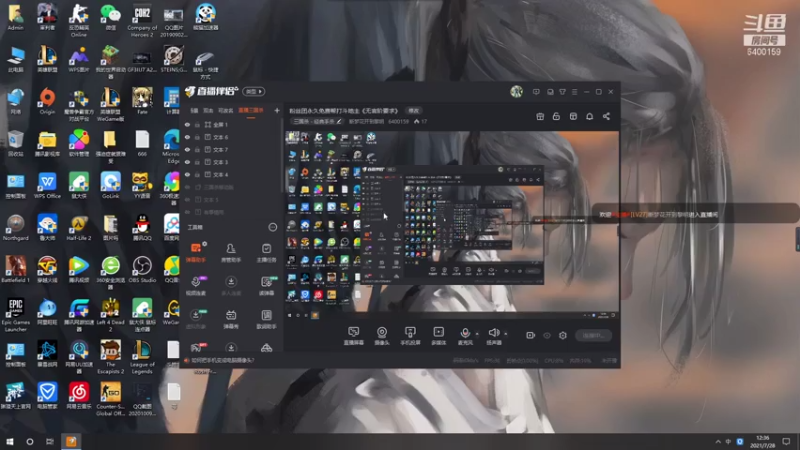The width and height of the screenshot is (800, 450).
Task: Open the mail inbox icon in title bar
Action: 550,92
